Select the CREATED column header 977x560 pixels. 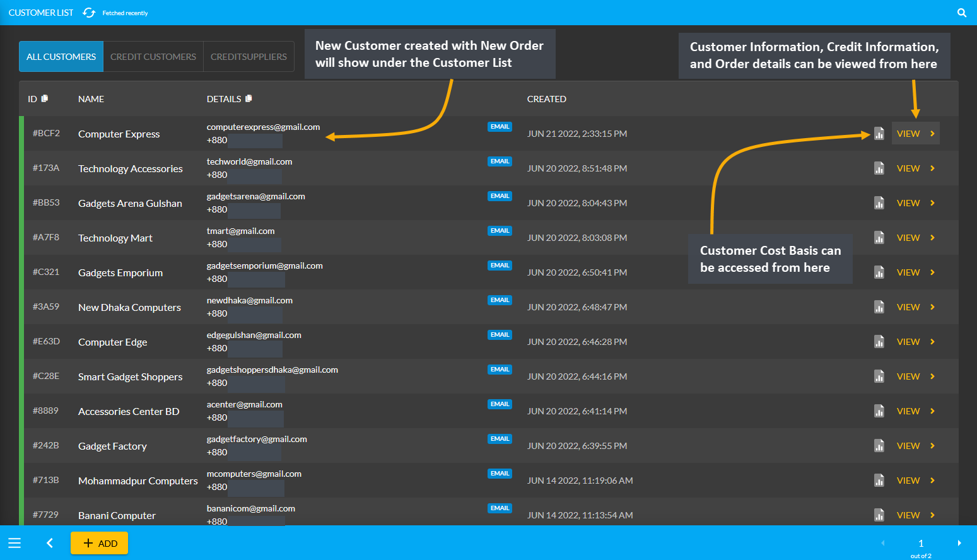[x=546, y=99]
